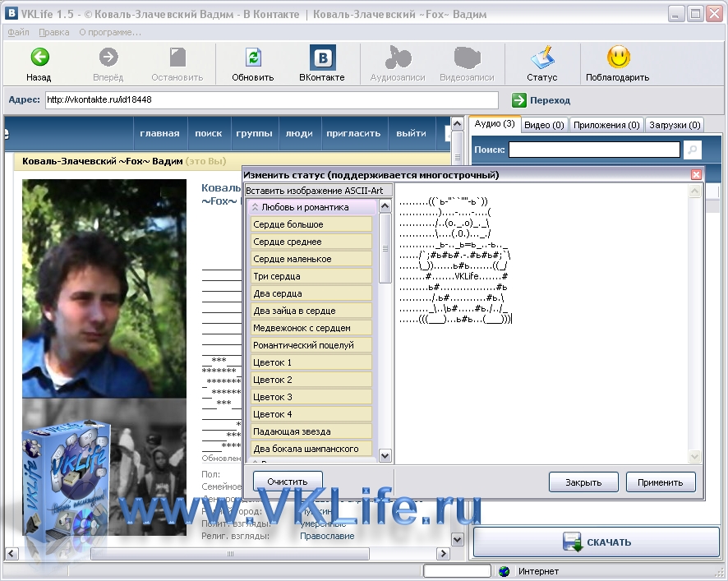
Task: Click the Clear button in the dialog
Action: pyautogui.click(x=288, y=482)
